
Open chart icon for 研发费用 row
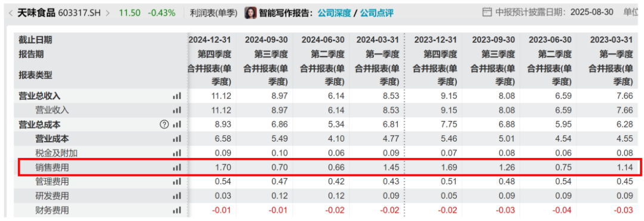[x=177, y=196]
